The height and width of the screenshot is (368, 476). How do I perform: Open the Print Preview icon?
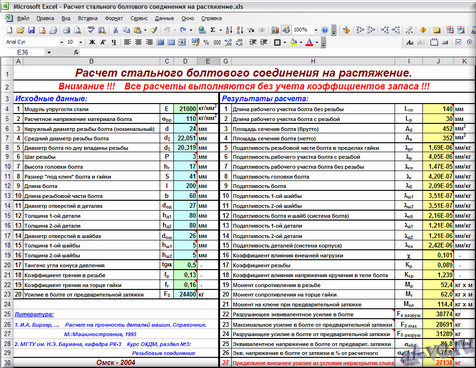point(78,30)
